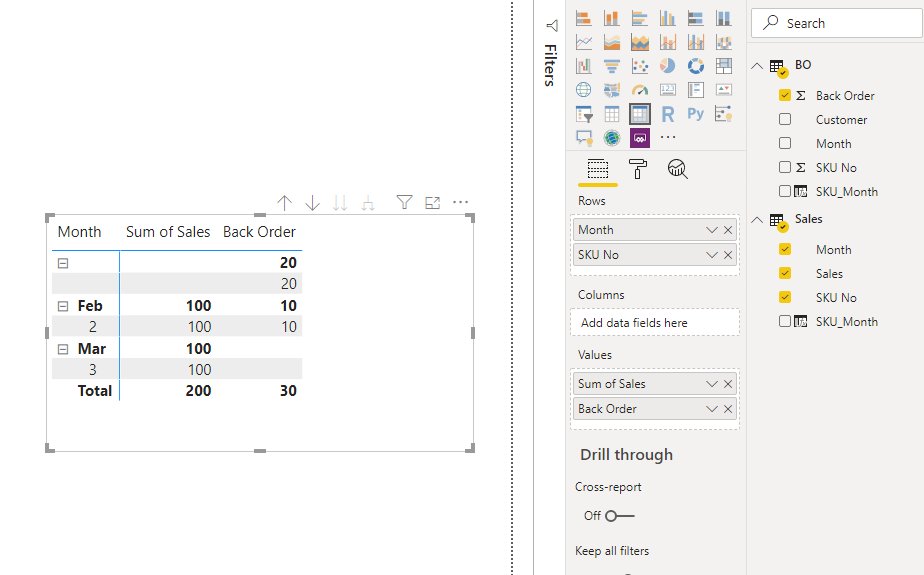Select the pie chart visual
Image resolution: width=924 pixels, height=575 pixels.
[x=668, y=66]
